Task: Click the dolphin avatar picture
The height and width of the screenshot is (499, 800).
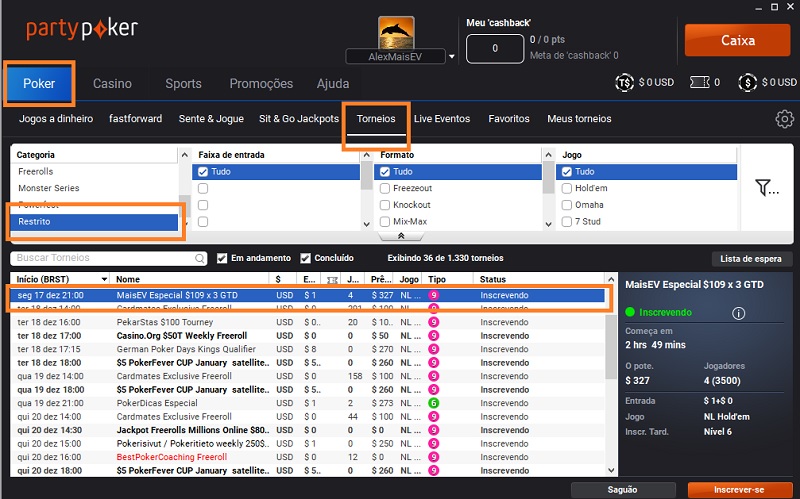Action: click(x=396, y=33)
